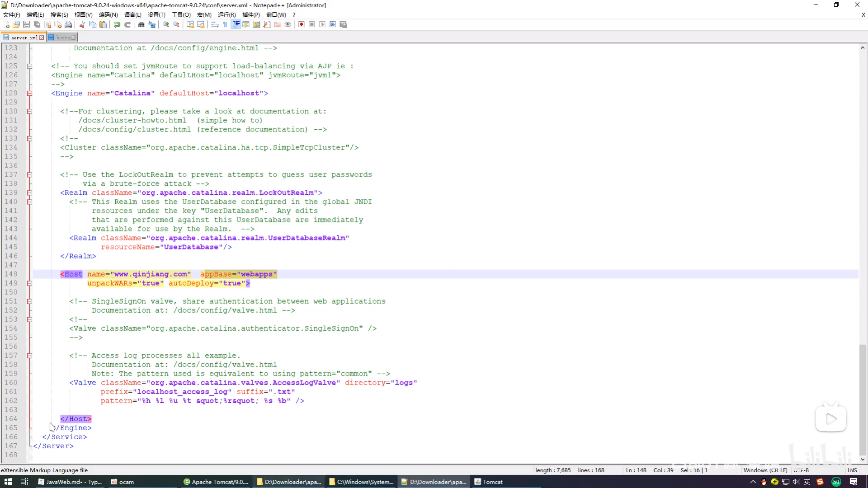
Task: Close the server.xml tab
Action: tap(42, 38)
